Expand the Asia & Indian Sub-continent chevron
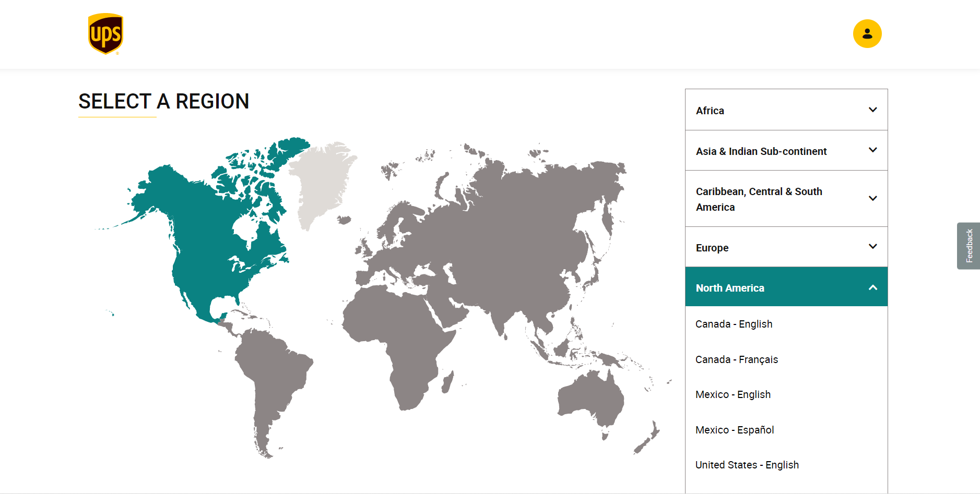This screenshot has width=980, height=494. [872, 150]
